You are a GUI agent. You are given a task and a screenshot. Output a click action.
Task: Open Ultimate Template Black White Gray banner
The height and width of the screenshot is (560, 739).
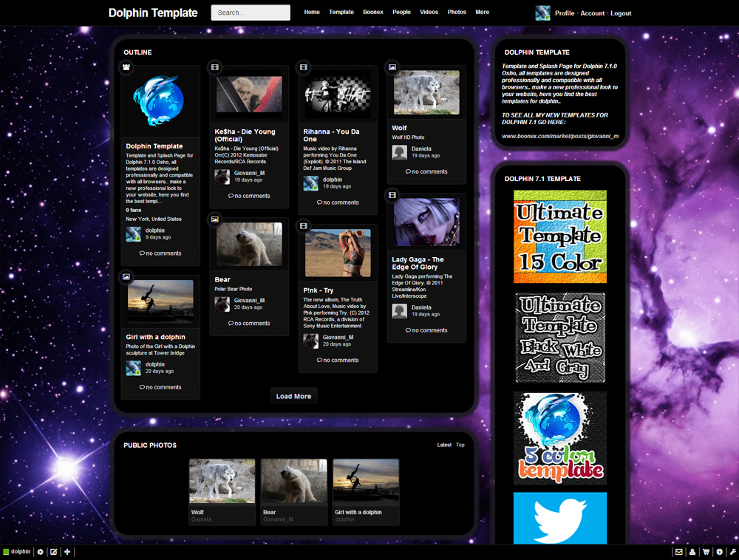pos(560,338)
